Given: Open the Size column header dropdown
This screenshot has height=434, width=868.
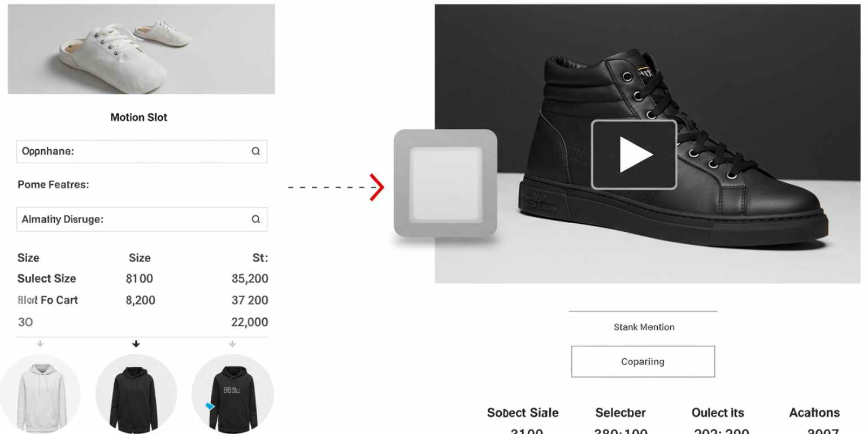Looking at the screenshot, I should tap(29, 258).
